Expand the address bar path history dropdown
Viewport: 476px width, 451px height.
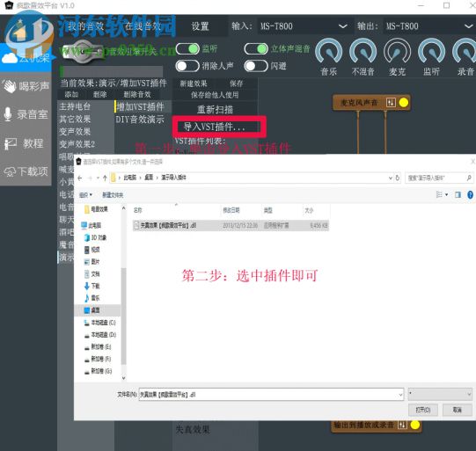391,178
